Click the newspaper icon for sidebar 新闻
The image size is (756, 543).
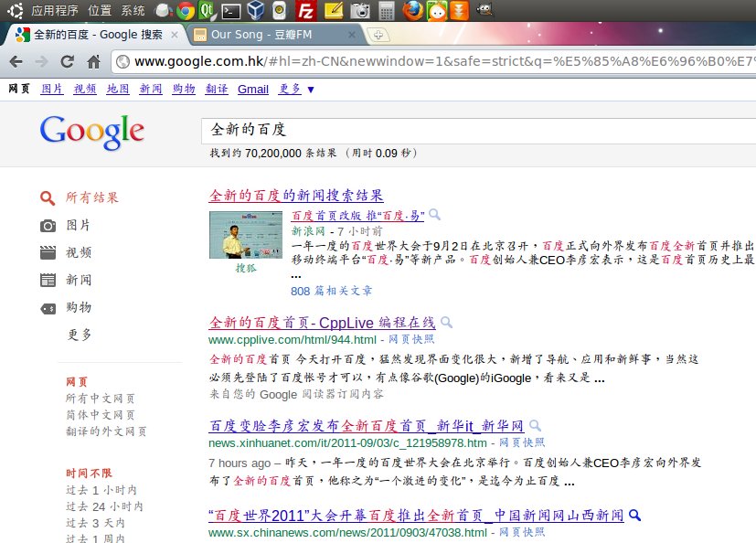coord(48,280)
